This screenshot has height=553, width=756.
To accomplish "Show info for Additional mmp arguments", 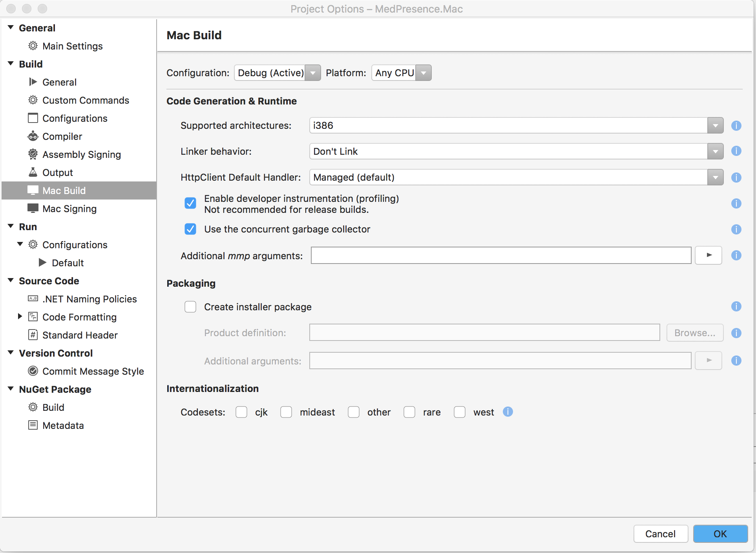I will (x=736, y=255).
